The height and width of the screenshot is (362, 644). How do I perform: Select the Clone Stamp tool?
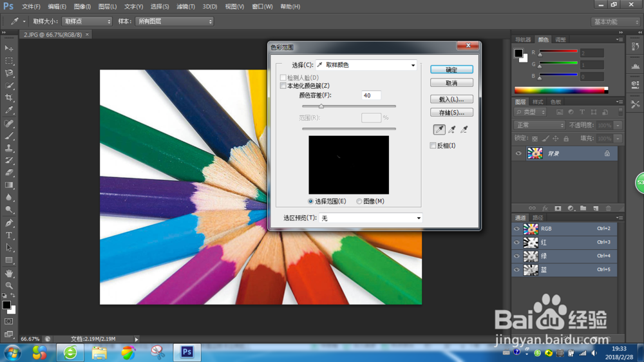(9, 148)
